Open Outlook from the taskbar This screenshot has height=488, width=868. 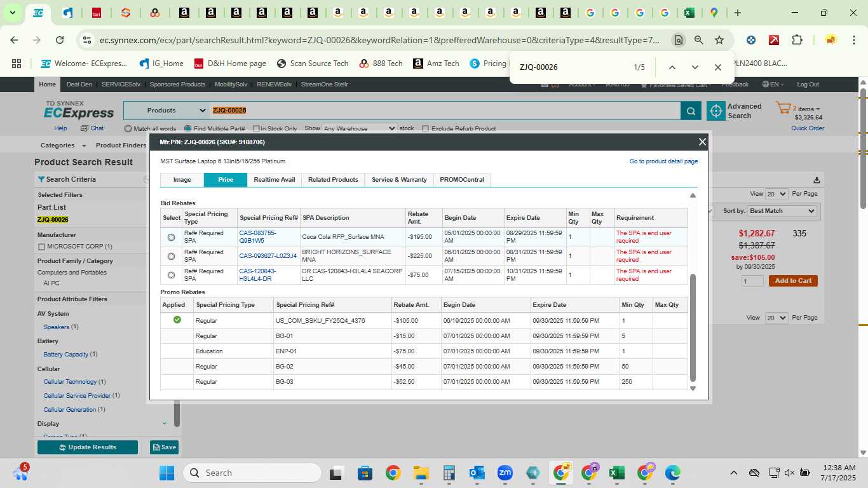(477, 473)
